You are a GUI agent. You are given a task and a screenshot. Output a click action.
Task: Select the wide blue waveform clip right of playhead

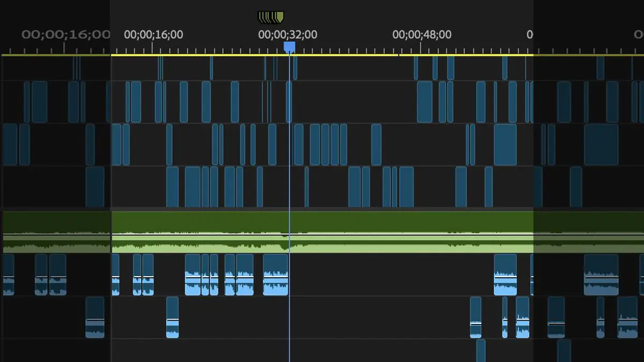[505, 275]
